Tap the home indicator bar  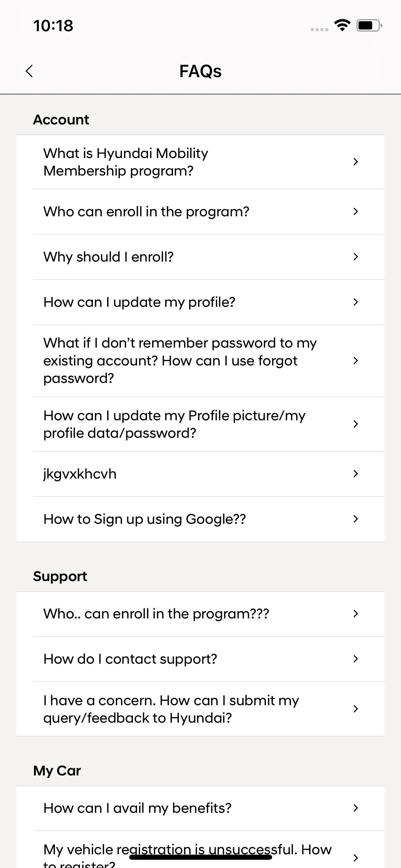click(x=200, y=857)
